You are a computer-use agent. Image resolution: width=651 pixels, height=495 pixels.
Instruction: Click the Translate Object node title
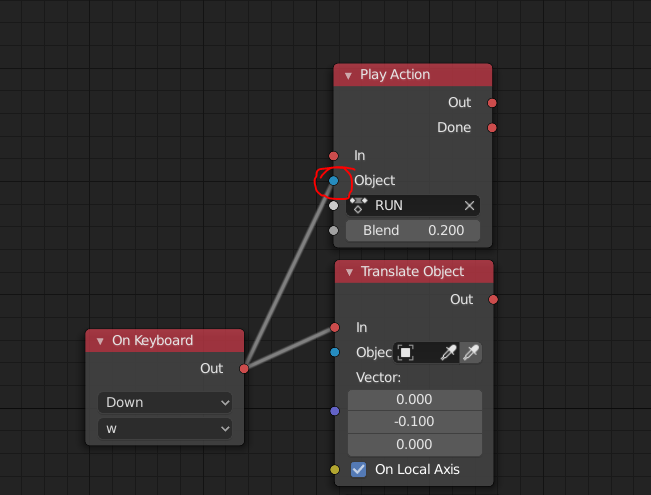(x=412, y=272)
